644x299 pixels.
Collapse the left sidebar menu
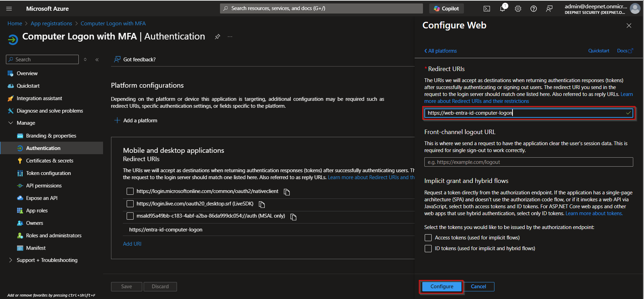pos(97,60)
